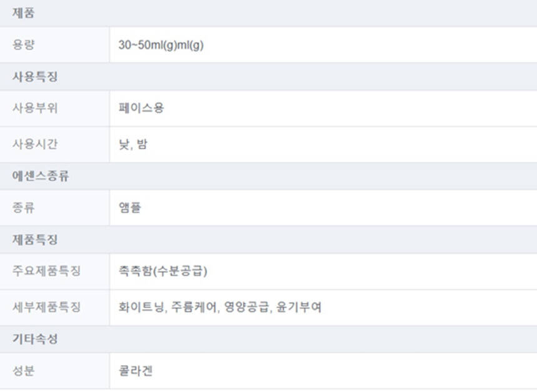
Task: Click the 제품특징 section header
Action: (35, 240)
